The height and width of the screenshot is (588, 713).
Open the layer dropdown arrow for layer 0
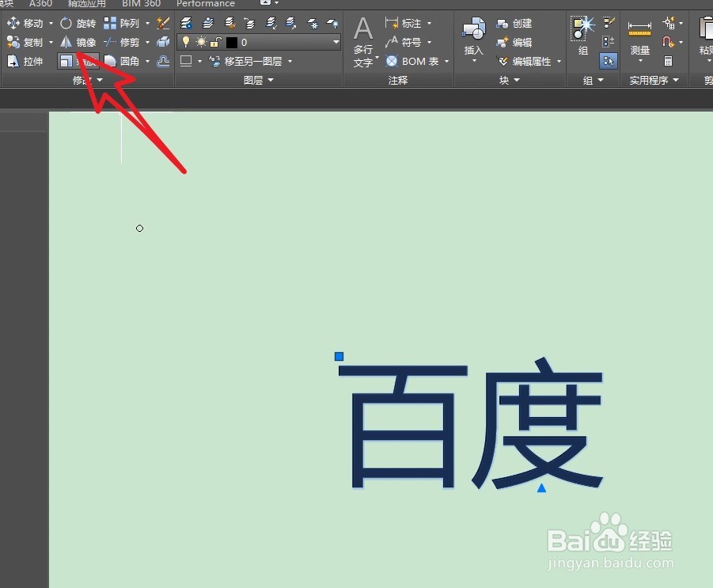(336, 42)
